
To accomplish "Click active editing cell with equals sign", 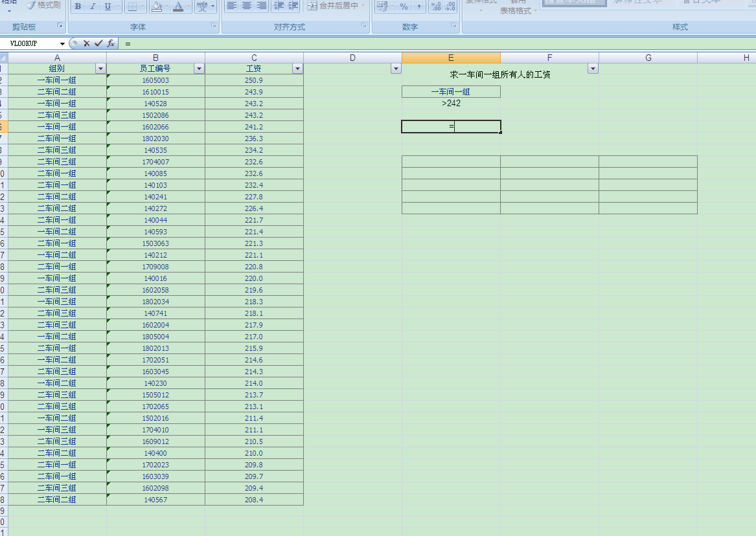I will coord(451,127).
